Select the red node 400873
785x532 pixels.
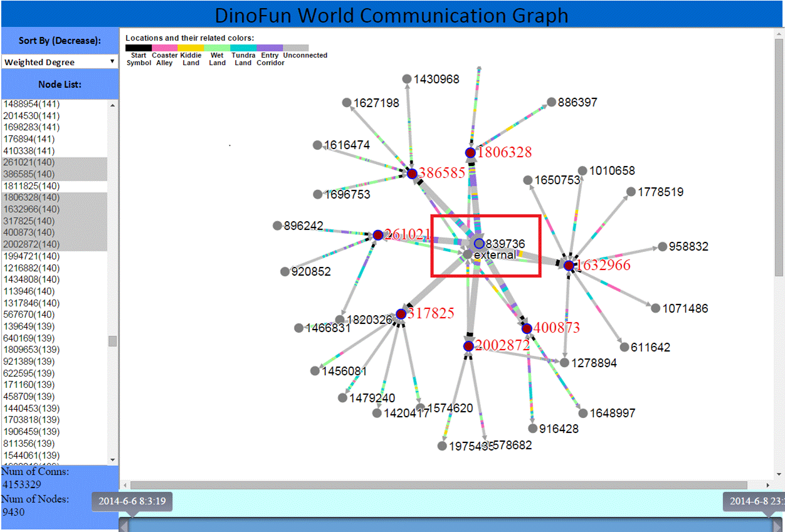click(527, 328)
